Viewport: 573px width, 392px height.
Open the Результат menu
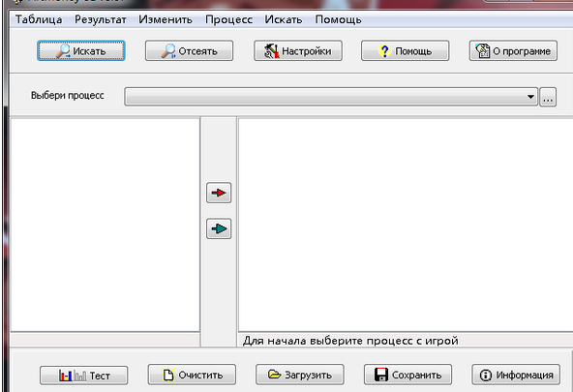tap(101, 19)
